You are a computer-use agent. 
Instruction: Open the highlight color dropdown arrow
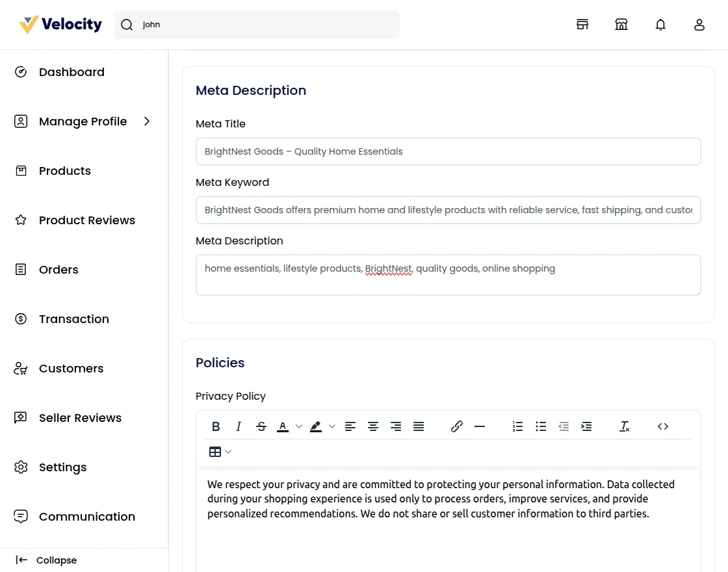pyautogui.click(x=332, y=426)
